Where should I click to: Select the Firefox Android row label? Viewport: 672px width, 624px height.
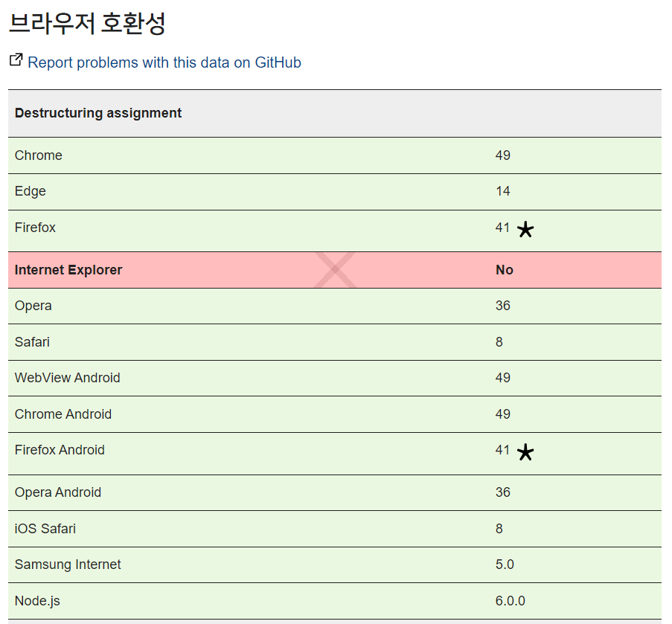[60, 450]
